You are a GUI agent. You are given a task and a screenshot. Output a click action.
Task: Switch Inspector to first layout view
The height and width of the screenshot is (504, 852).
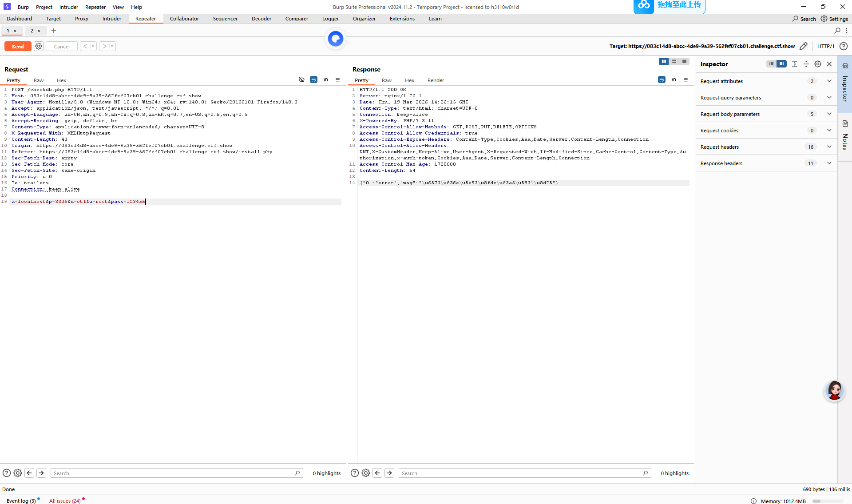point(771,64)
